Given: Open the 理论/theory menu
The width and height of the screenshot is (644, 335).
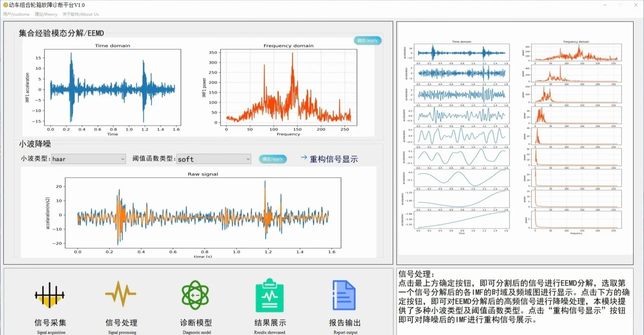Looking at the screenshot, I should (45, 14).
